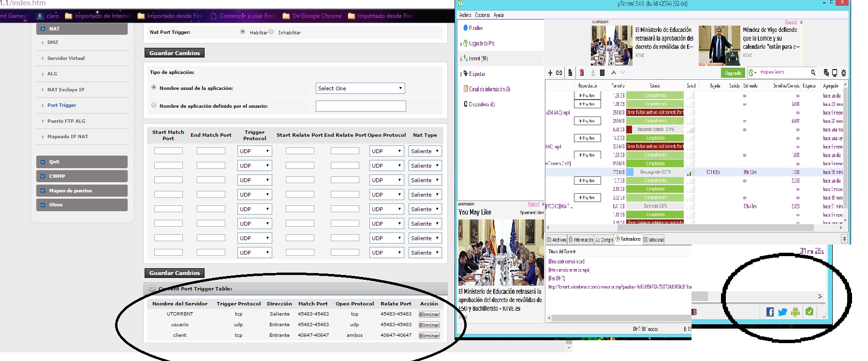Open first row Open Protocol UDP dropdown

pyautogui.click(x=386, y=151)
